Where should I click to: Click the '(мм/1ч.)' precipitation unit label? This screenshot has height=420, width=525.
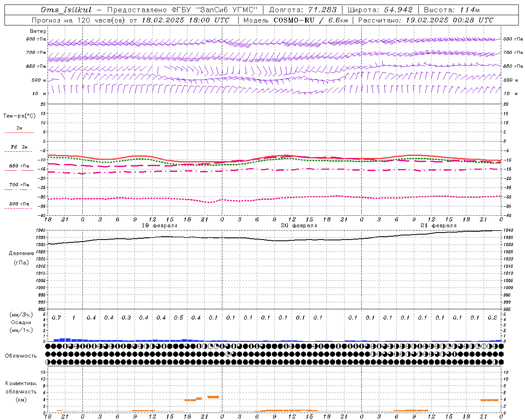(21, 330)
